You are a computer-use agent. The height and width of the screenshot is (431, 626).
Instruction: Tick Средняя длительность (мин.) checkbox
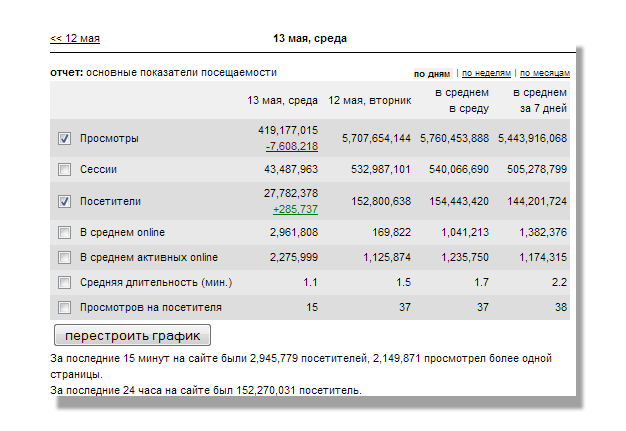(64, 283)
